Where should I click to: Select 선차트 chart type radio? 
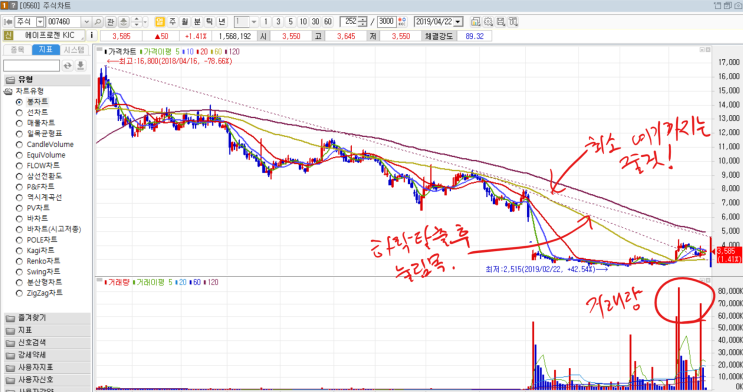[19, 113]
